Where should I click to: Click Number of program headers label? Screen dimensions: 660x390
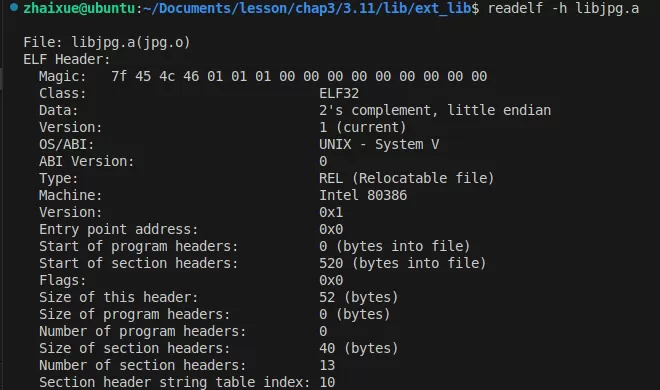[142, 332]
